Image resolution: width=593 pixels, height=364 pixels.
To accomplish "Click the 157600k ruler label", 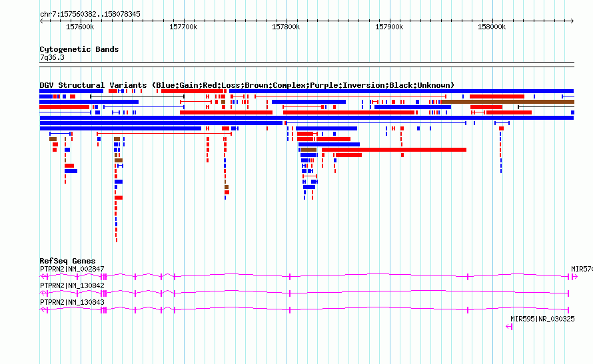I will coord(80,27).
